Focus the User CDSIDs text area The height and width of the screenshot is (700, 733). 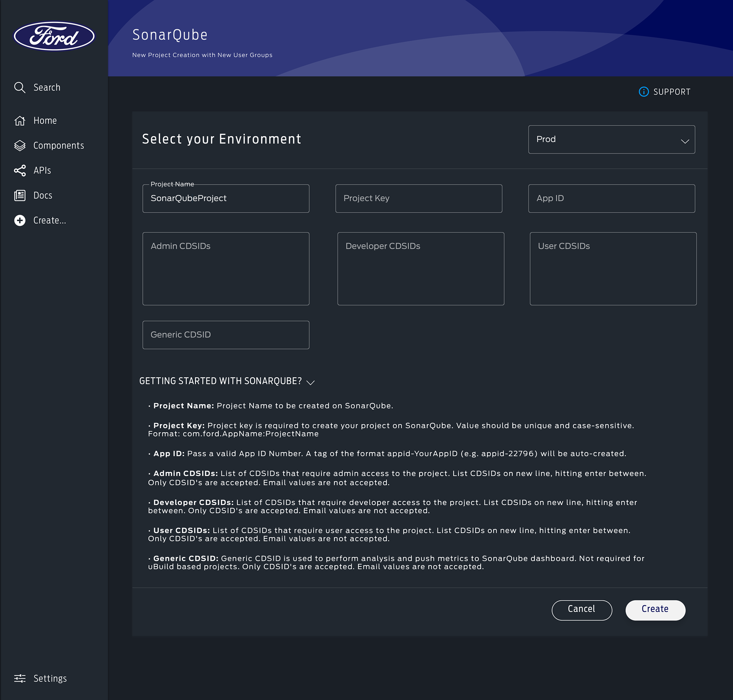tap(613, 269)
